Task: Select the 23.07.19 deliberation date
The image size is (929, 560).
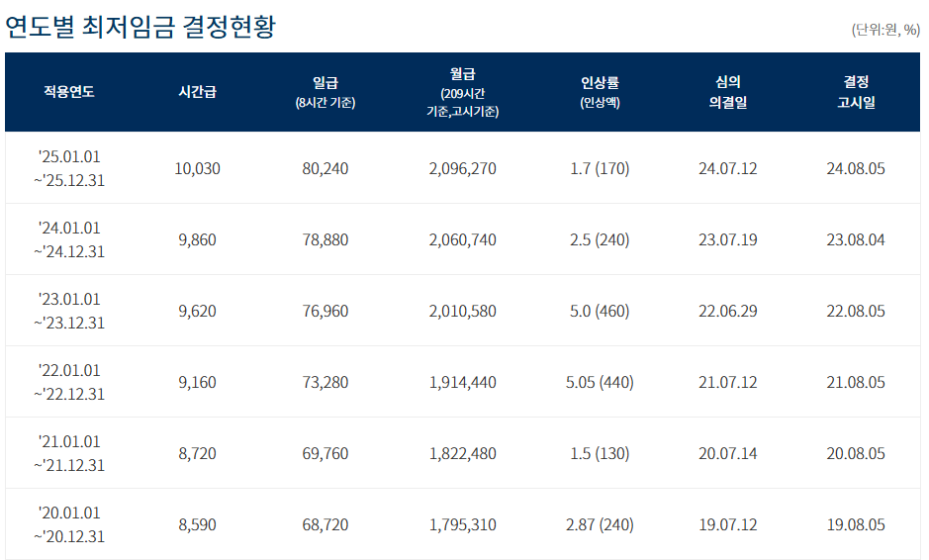Action: pos(727,240)
